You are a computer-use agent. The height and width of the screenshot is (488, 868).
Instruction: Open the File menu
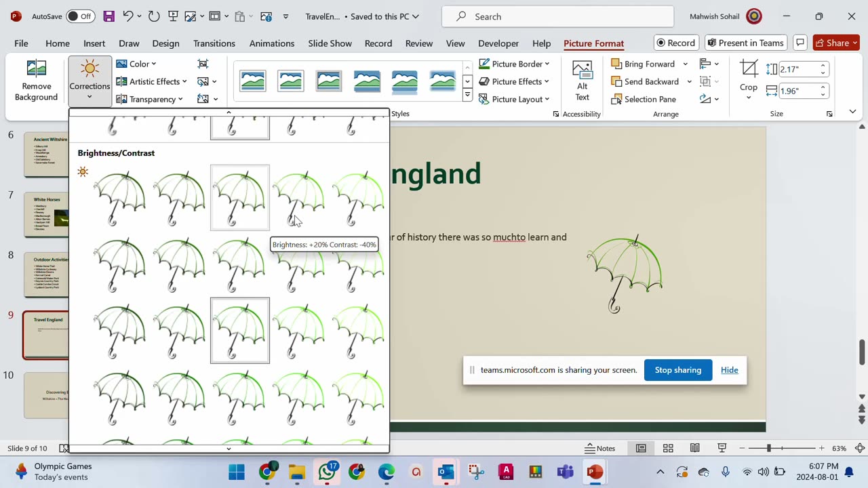pos(21,43)
